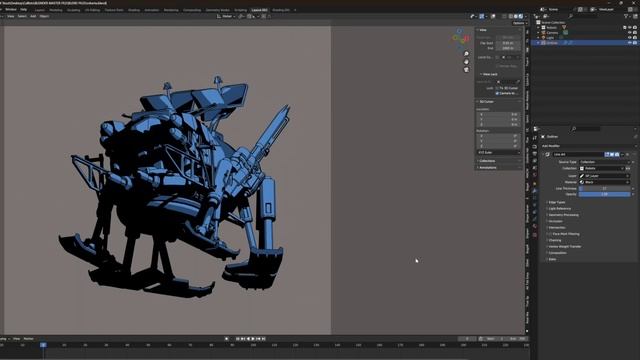Expand the Edge Types subpanel
Viewport: 640px width, 360px height.
[x=557, y=202]
